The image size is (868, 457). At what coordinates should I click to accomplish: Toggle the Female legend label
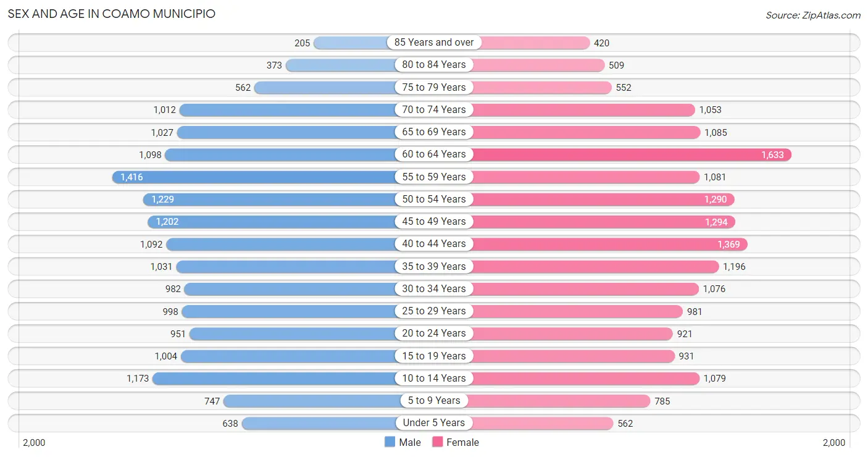click(x=462, y=442)
